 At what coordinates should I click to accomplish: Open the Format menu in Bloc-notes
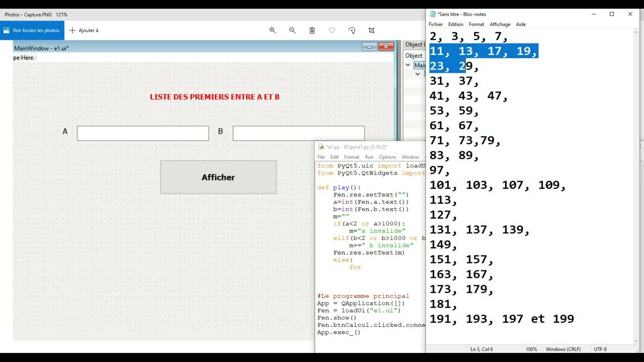click(x=476, y=24)
